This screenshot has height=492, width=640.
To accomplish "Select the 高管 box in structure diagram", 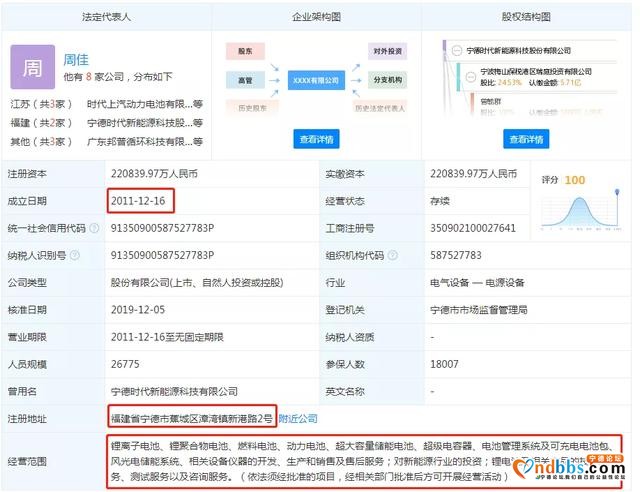I will pos(245,80).
